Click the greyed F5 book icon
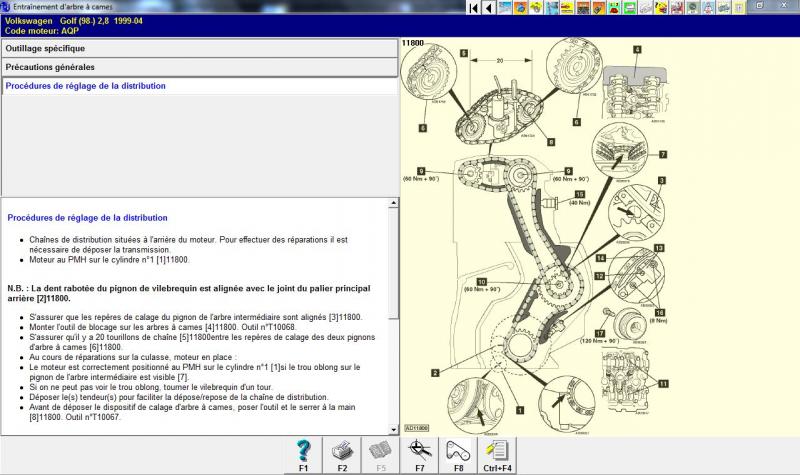The image size is (800, 475). click(381, 455)
